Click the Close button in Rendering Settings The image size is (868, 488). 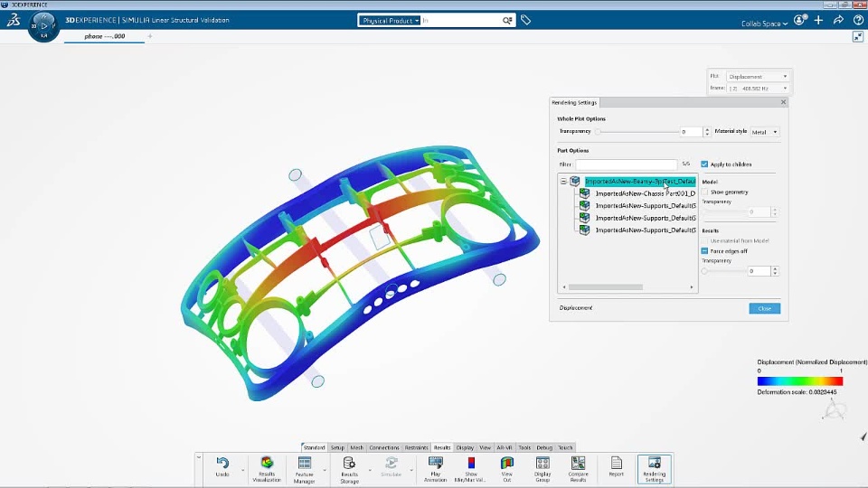(x=765, y=308)
